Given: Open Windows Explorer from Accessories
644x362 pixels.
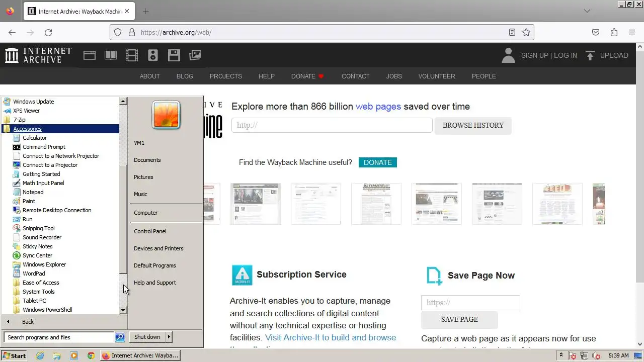Looking at the screenshot, I should (44, 264).
